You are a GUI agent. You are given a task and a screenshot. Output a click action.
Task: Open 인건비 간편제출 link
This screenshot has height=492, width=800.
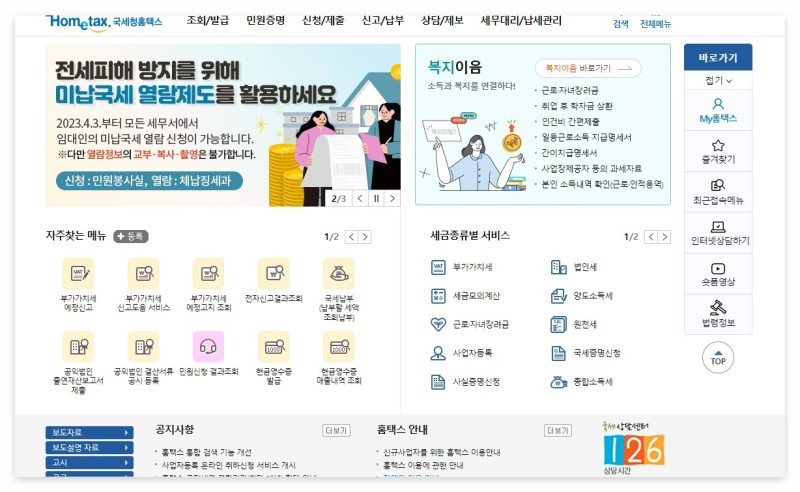570,122
